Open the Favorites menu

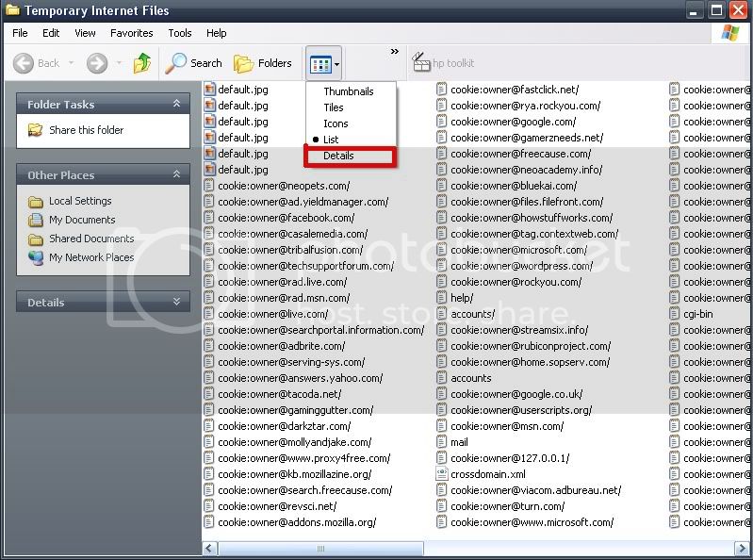tap(131, 33)
